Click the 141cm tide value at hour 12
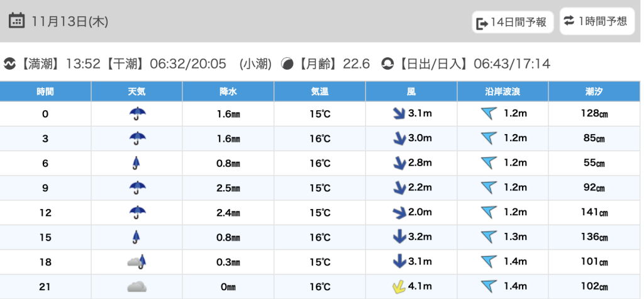The image size is (644, 299). click(594, 213)
